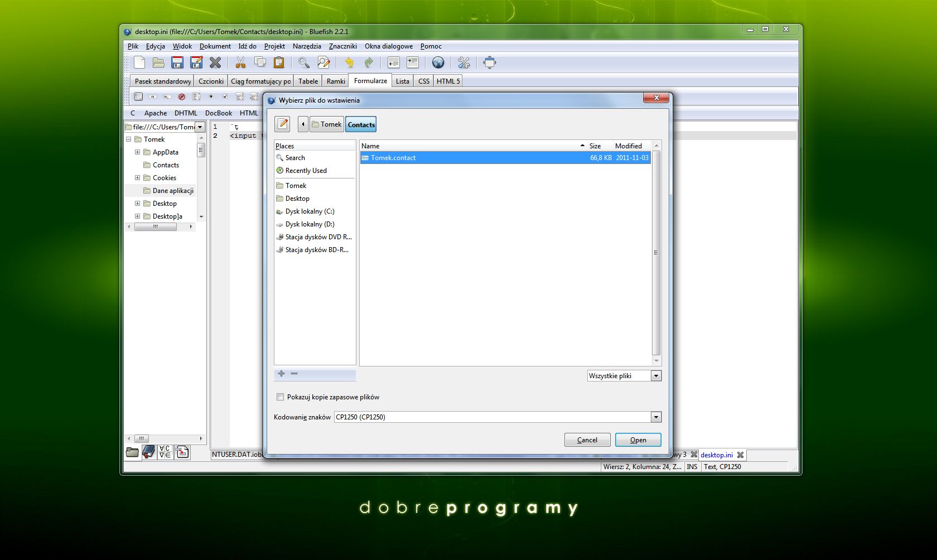Collapse the Tomek tree node
This screenshot has height=560, width=937.
[x=129, y=139]
